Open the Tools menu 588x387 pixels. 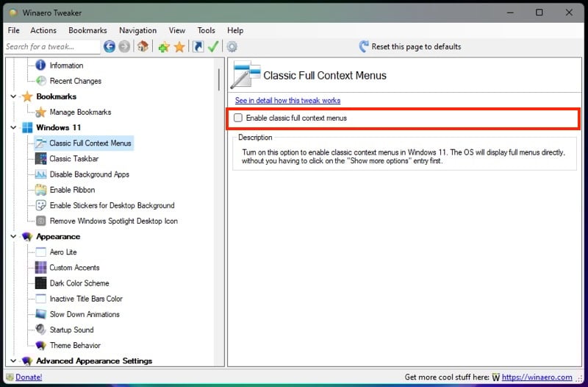pos(207,30)
